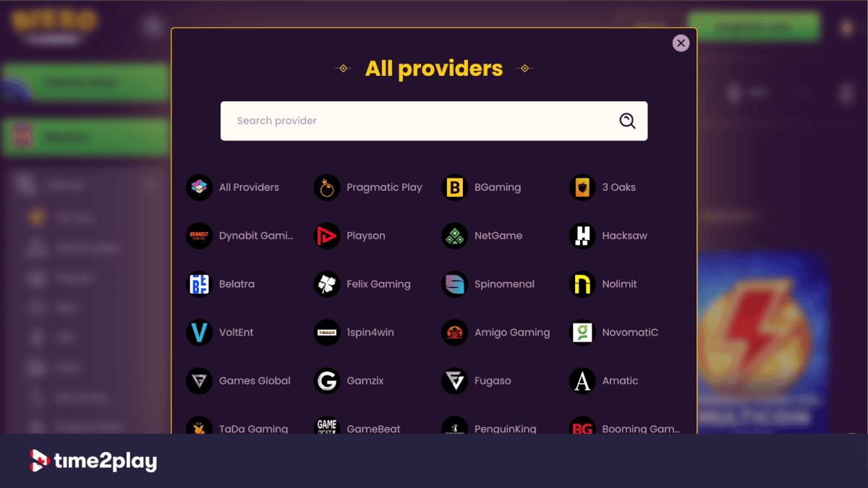Choose the BGaming yellow B icon

[x=454, y=187]
